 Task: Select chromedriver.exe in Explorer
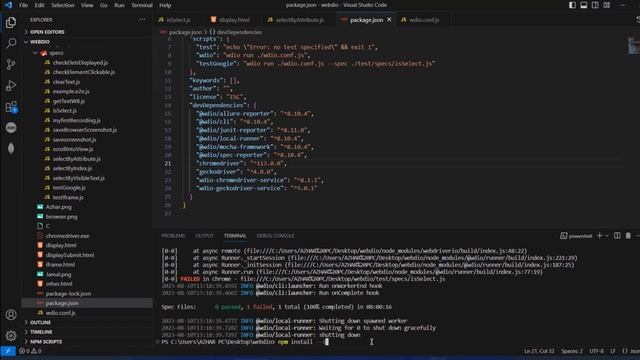[67, 236]
